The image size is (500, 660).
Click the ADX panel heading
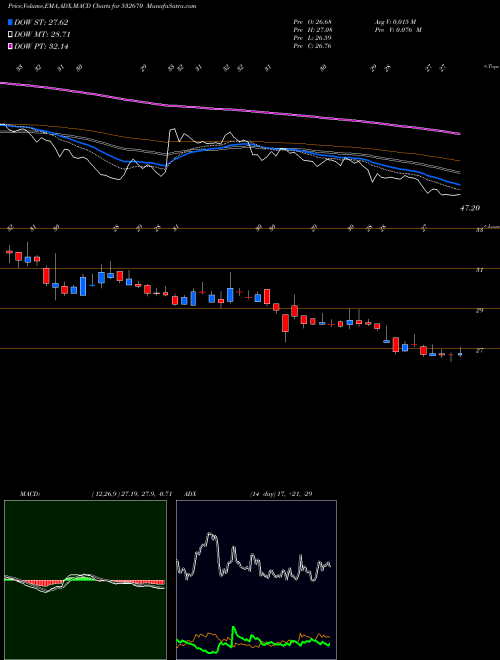190,494
